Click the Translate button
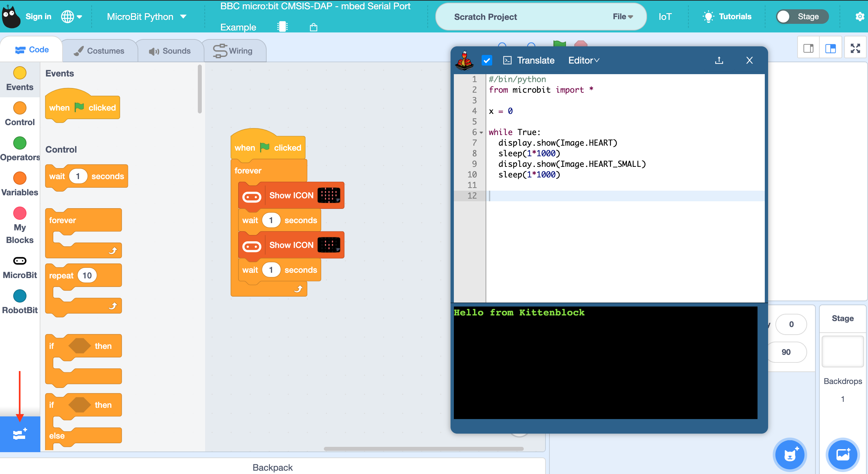868x474 pixels. click(536, 60)
